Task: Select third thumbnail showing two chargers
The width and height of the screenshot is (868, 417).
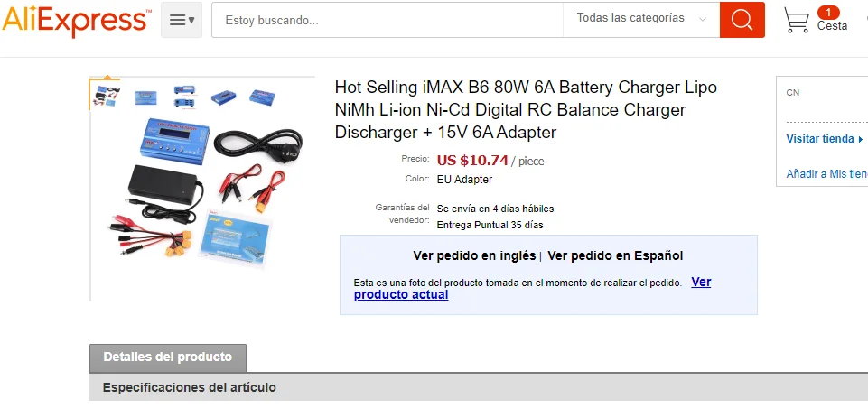Action: (183, 97)
